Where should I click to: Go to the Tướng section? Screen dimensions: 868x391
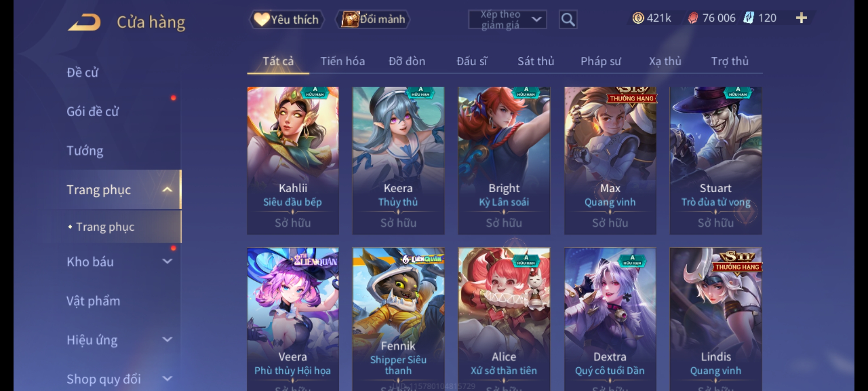tap(85, 151)
